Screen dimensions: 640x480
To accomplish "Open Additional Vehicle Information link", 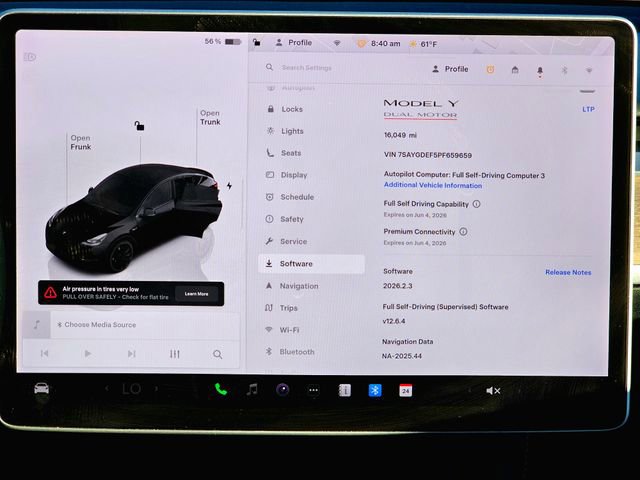I will click(433, 185).
